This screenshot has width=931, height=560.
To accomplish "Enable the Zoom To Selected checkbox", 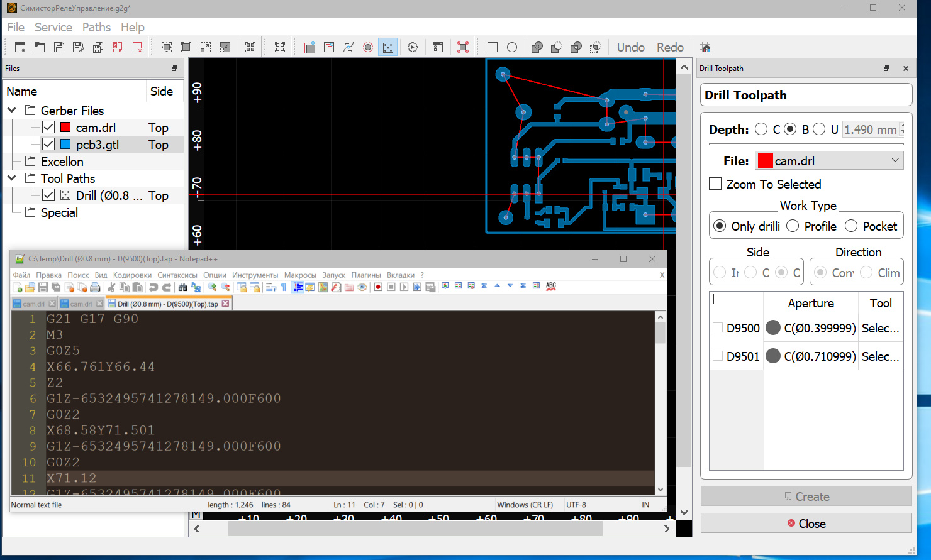I will (x=715, y=184).
